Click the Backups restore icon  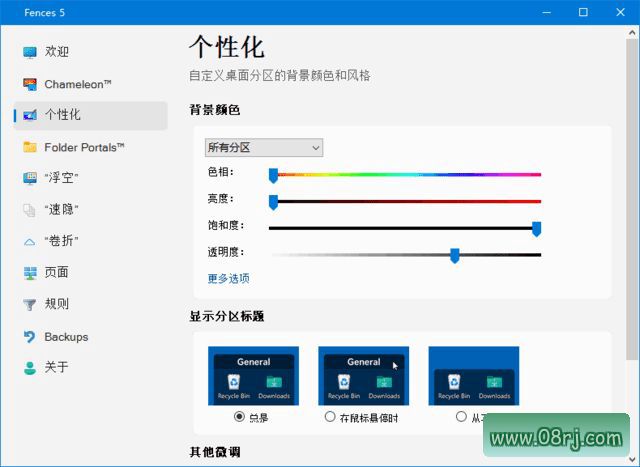30,337
